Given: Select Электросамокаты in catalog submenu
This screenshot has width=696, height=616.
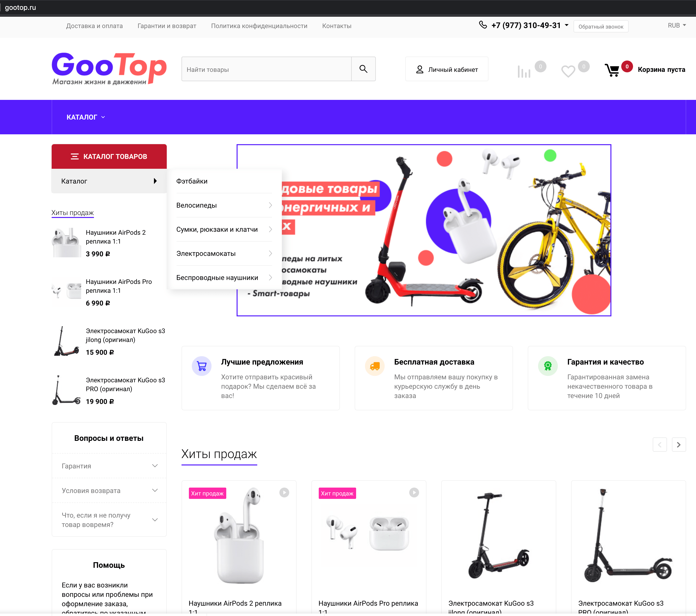Looking at the screenshot, I should pyautogui.click(x=224, y=253).
